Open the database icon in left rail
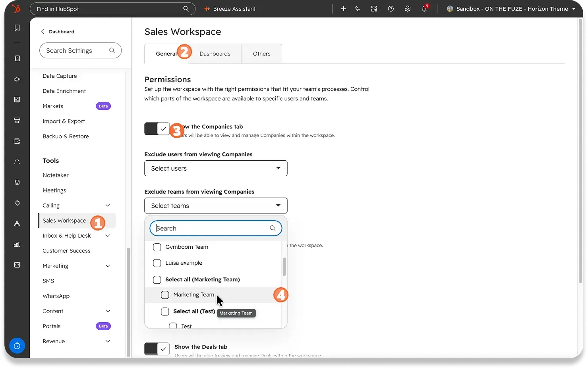The width and height of the screenshot is (588, 369). tap(17, 183)
